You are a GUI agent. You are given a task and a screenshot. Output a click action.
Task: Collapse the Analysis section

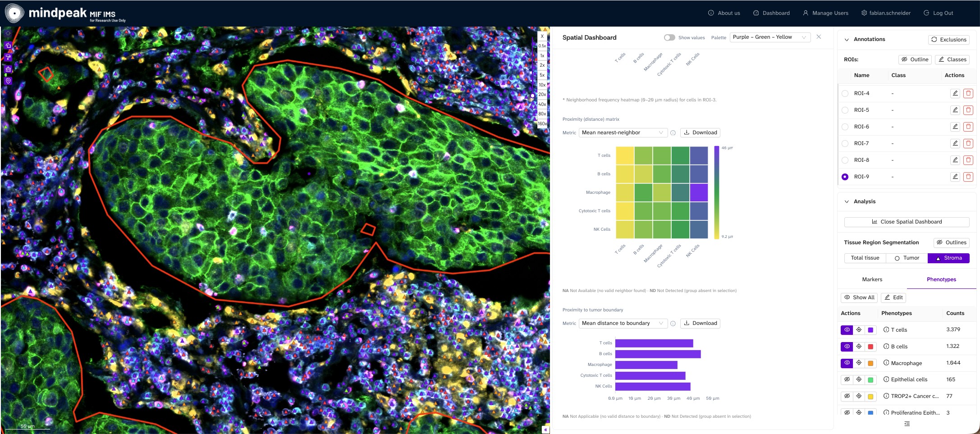point(847,201)
